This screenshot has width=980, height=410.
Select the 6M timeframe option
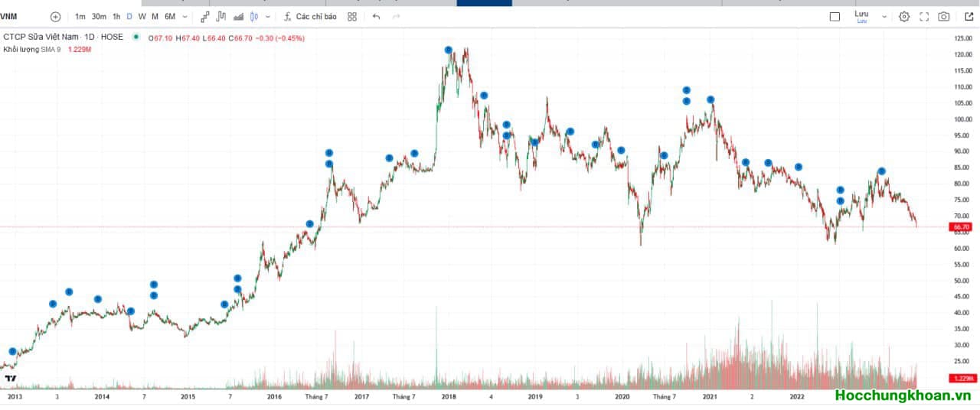(x=169, y=17)
